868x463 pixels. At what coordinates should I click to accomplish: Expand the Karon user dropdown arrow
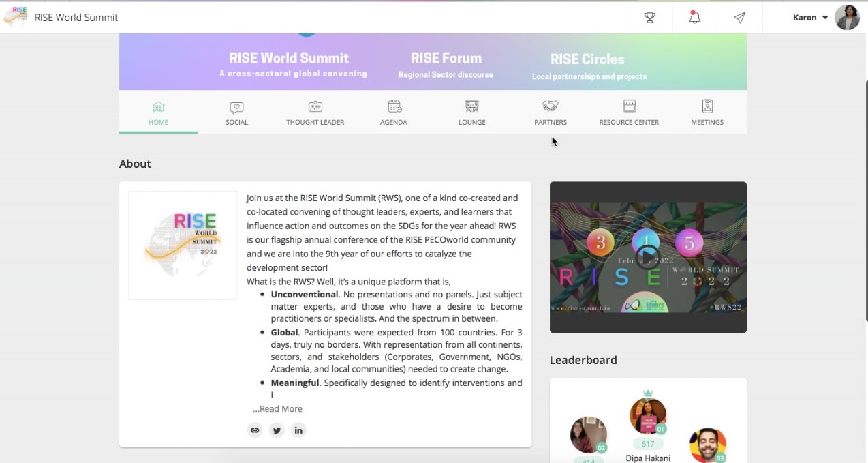coord(824,18)
